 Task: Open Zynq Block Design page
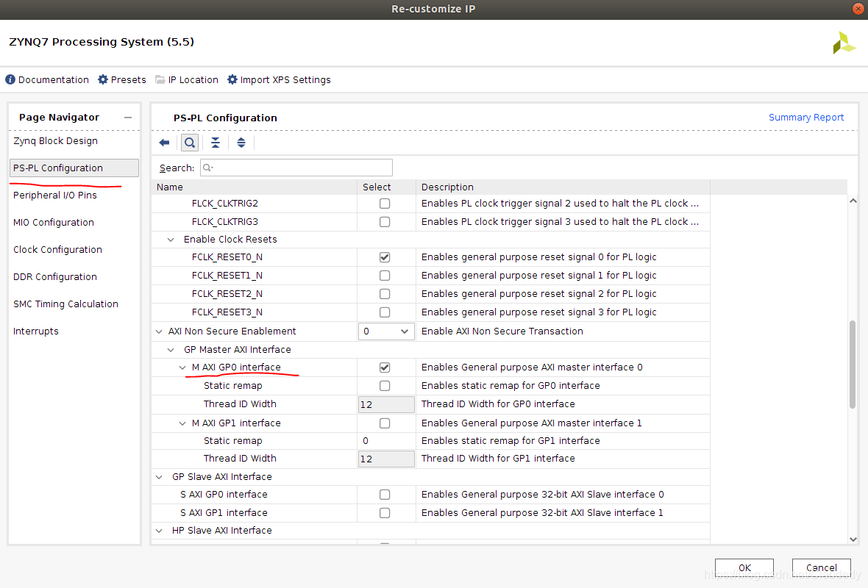coord(55,141)
